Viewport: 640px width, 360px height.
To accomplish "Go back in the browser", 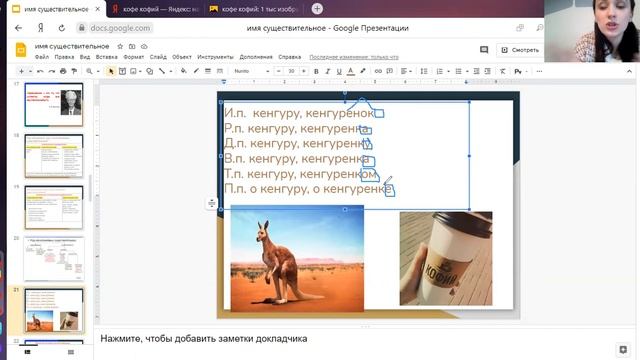I will pyautogui.click(x=18, y=28).
